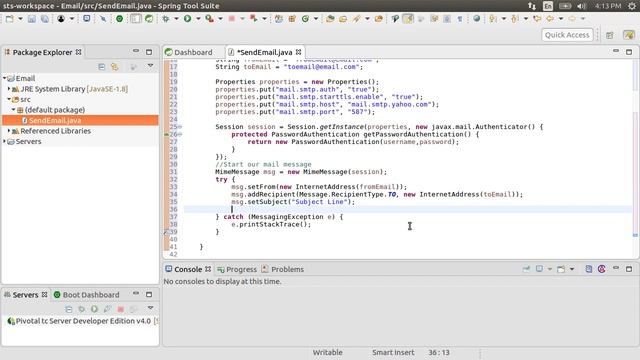Click the Start server icon in Servers view
This screenshot has height=360, width=640.
point(94,309)
